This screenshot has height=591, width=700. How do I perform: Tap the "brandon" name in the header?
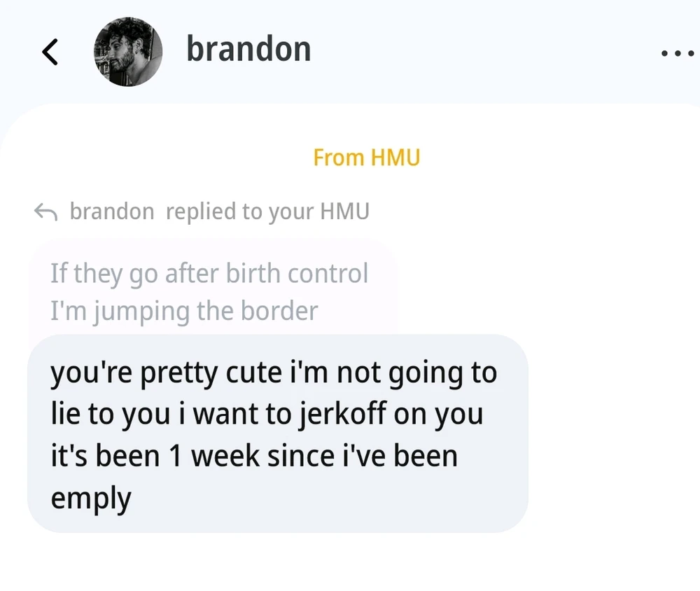coord(248,50)
